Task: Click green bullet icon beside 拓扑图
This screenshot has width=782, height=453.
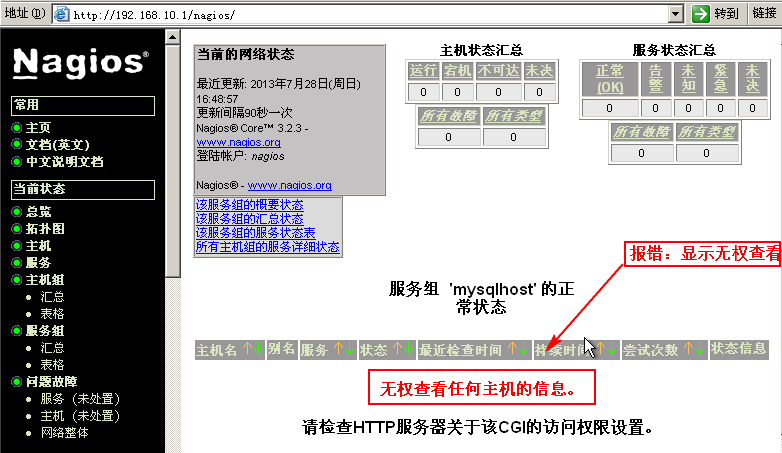Action: coord(16,228)
